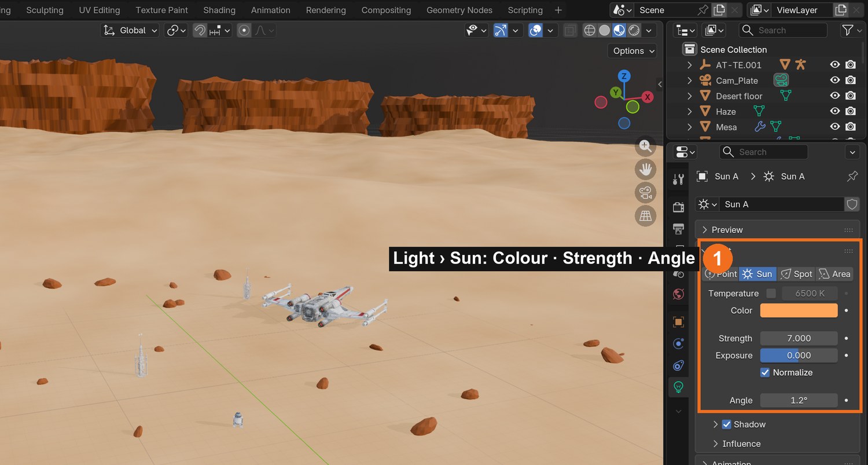Switch to the Shading workspace tab
Image resolution: width=868 pixels, height=465 pixels.
pos(219,10)
